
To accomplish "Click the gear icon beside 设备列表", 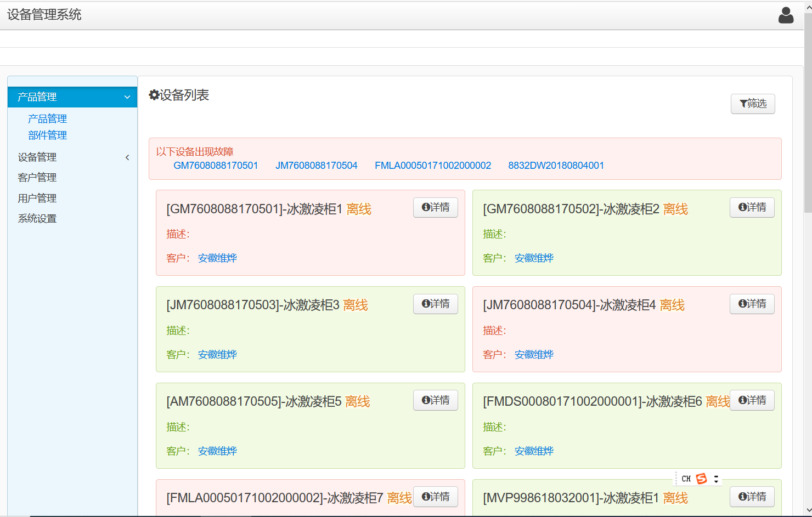I will click(154, 95).
